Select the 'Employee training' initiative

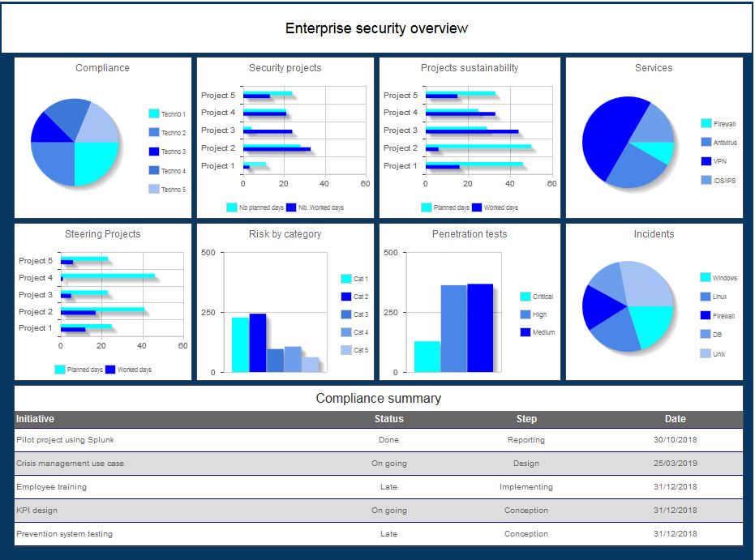(52, 487)
